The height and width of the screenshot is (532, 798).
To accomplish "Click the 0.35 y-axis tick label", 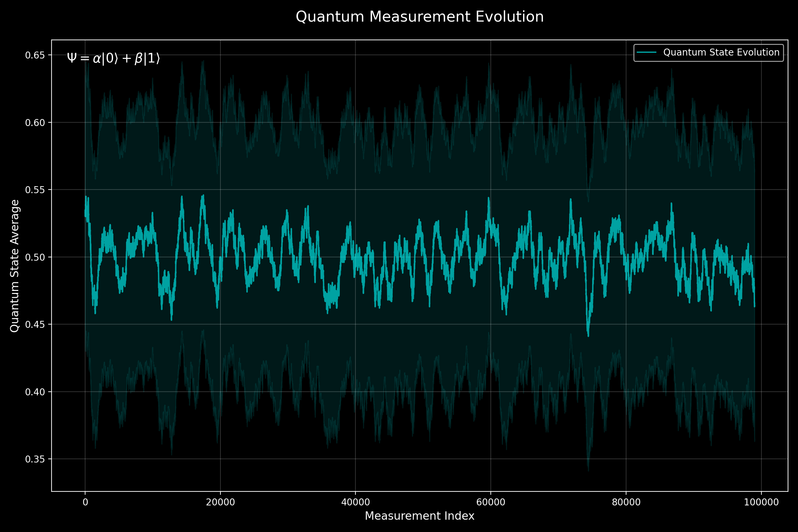I will click(x=35, y=460).
